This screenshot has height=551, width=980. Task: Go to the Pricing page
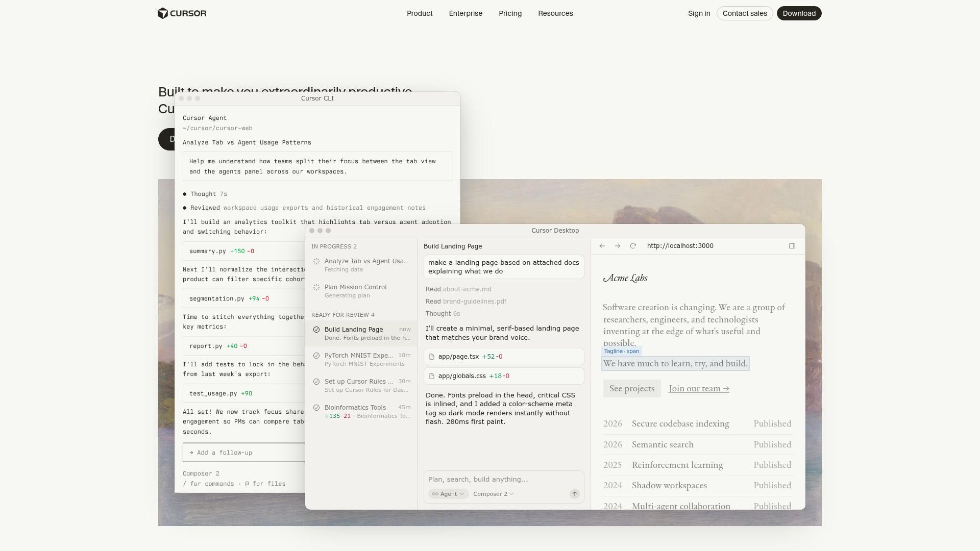[510, 13]
